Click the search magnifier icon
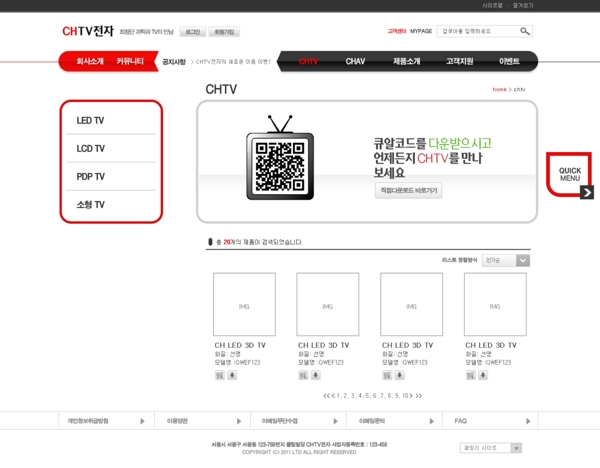 pyautogui.click(x=525, y=31)
